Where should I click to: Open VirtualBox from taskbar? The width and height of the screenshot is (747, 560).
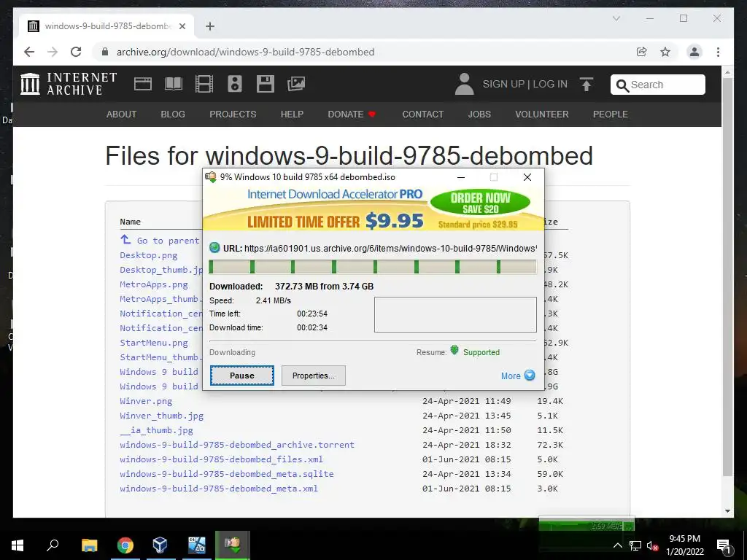point(160,545)
